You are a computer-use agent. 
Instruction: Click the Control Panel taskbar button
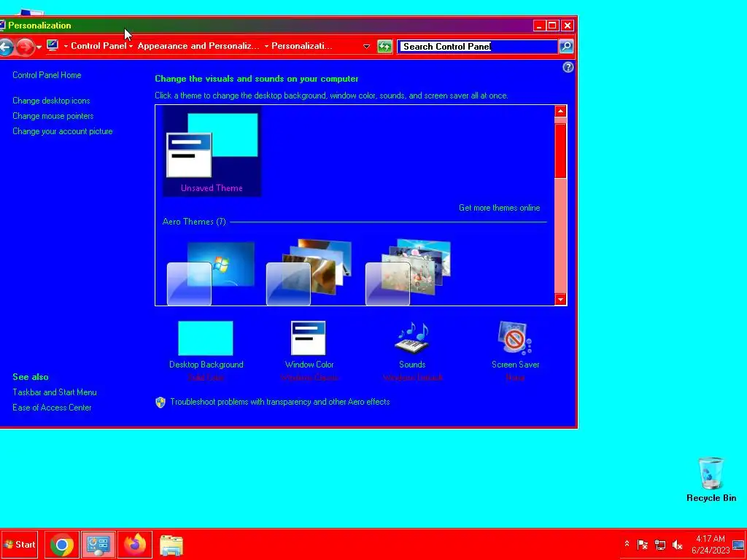point(98,544)
